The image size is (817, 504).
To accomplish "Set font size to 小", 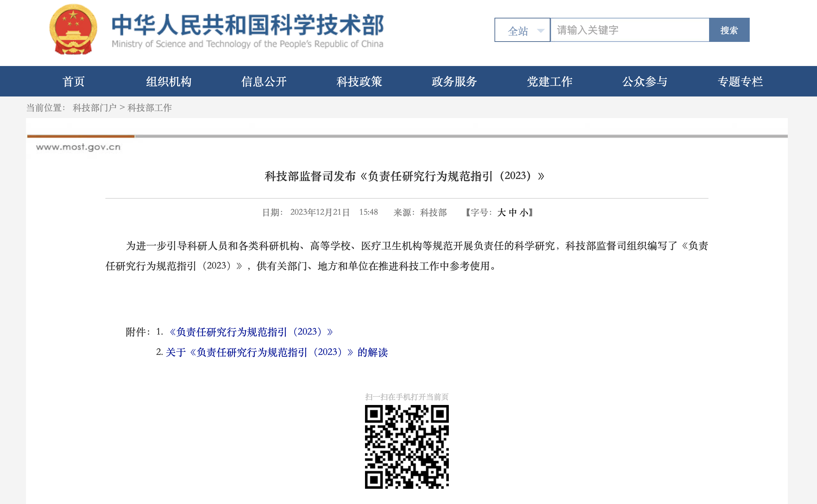I will (x=523, y=212).
